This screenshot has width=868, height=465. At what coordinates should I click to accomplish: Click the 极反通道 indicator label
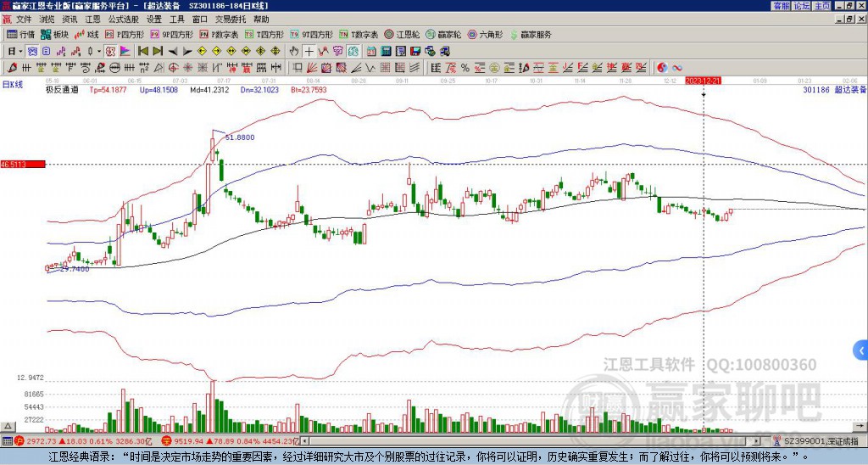[x=62, y=89]
